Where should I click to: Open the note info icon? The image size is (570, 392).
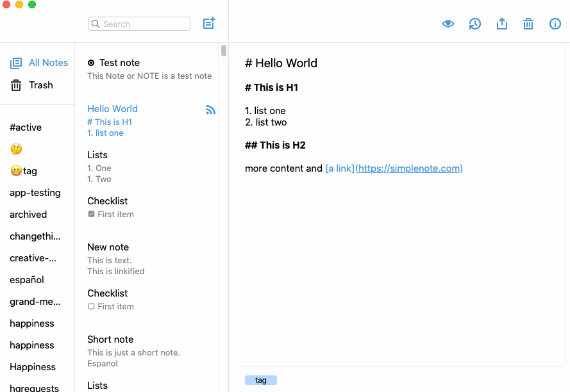[555, 23]
